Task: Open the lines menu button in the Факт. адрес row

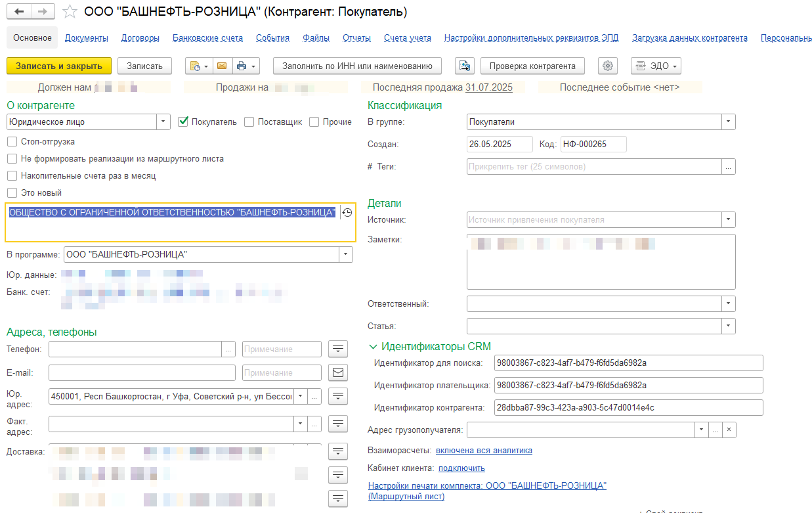Action: pyautogui.click(x=338, y=424)
